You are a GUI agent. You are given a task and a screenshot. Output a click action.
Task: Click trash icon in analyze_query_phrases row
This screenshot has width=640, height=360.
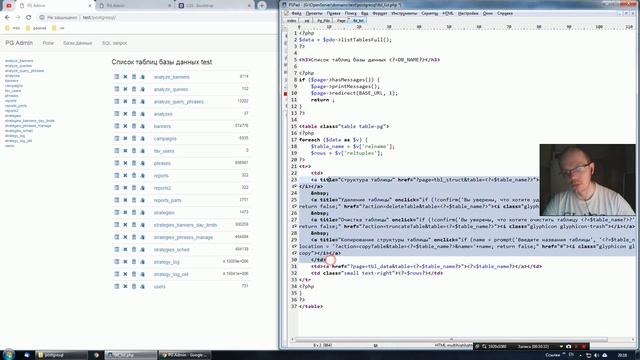tap(134, 101)
